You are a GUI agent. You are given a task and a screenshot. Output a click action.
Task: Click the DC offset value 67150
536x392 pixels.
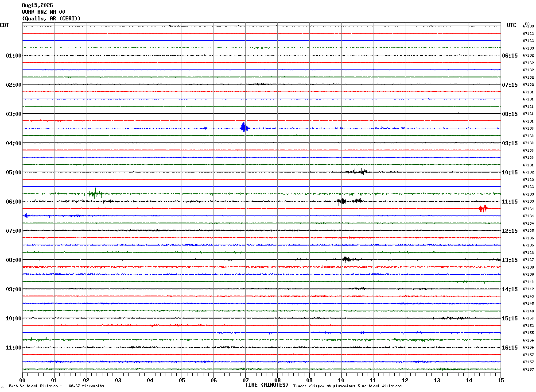(x=528, y=319)
